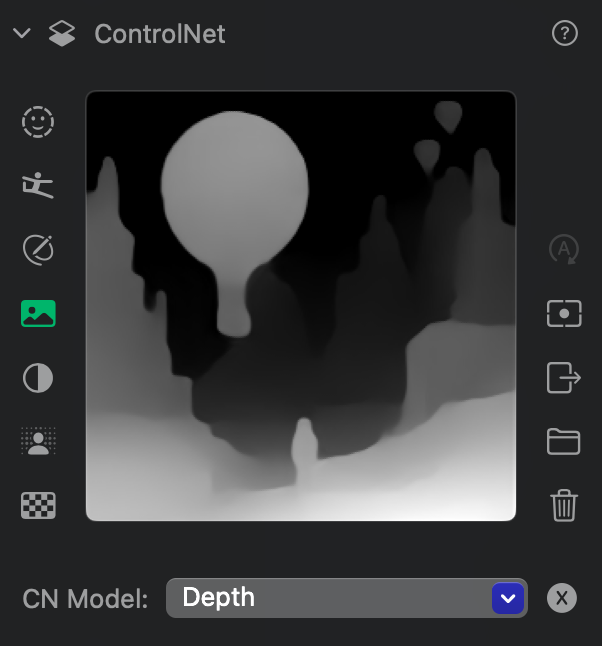Click the blue dropdown arrow button
This screenshot has height=646, width=602.
pos(508,598)
